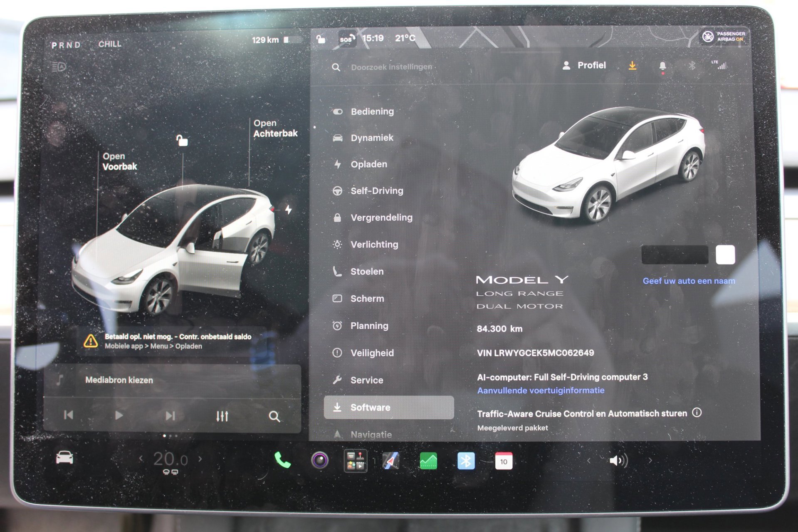798x532 pixels.
Task: Select the Software menu item
Action: [389, 407]
